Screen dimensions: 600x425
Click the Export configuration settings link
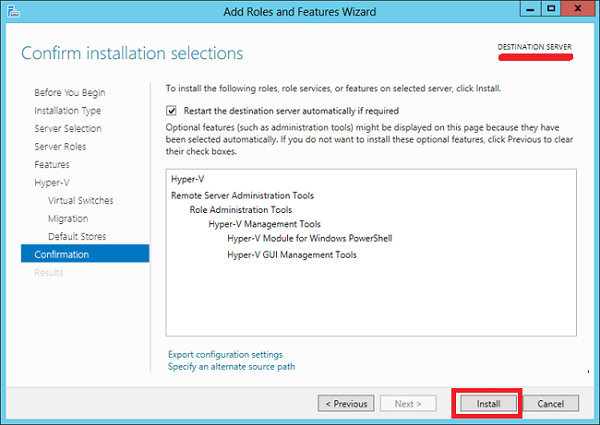[225, 354]
